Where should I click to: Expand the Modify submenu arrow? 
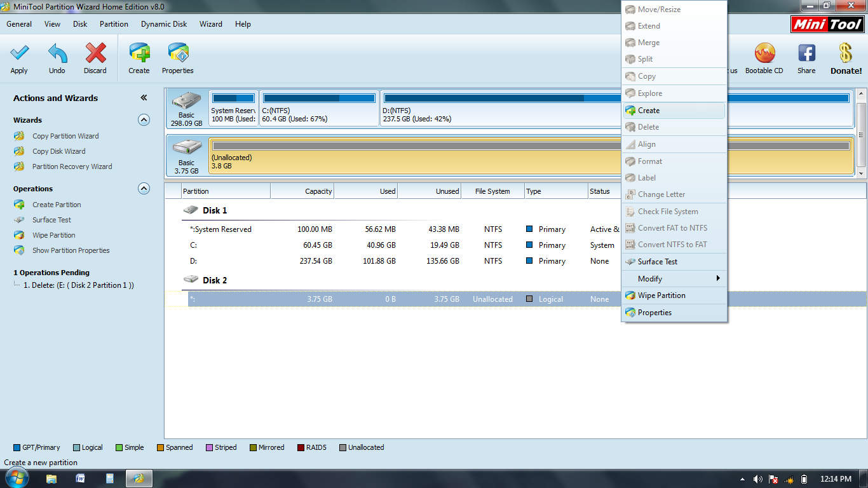click(x=718, y=278)
